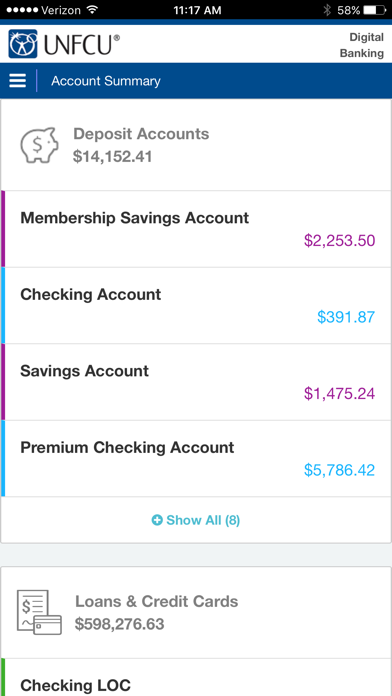
Task: Tap the Wi-Fi status icon
Action: [x=92, y=10]
